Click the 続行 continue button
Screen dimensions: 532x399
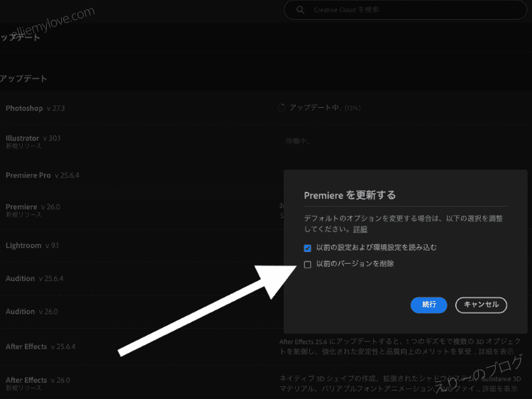coord(428,305)
